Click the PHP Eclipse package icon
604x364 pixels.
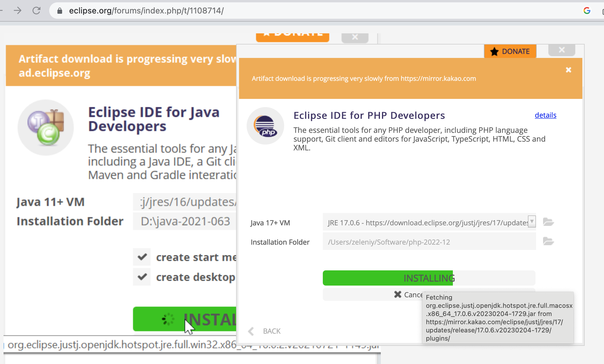(265, 126)
